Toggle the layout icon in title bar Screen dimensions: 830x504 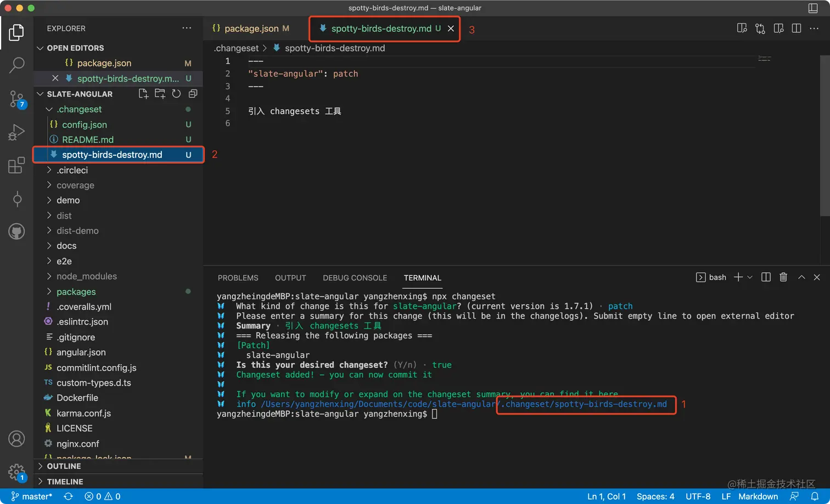tap(813, 8)
